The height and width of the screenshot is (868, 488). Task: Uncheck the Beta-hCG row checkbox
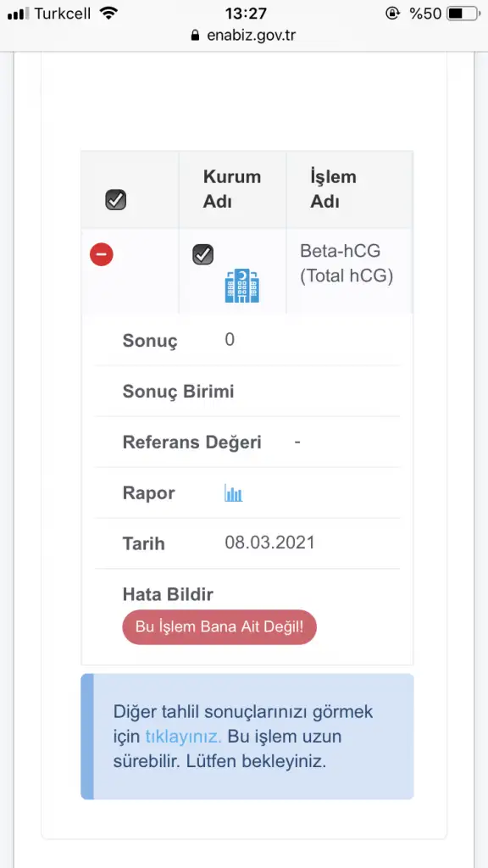[x=203, y=254]
